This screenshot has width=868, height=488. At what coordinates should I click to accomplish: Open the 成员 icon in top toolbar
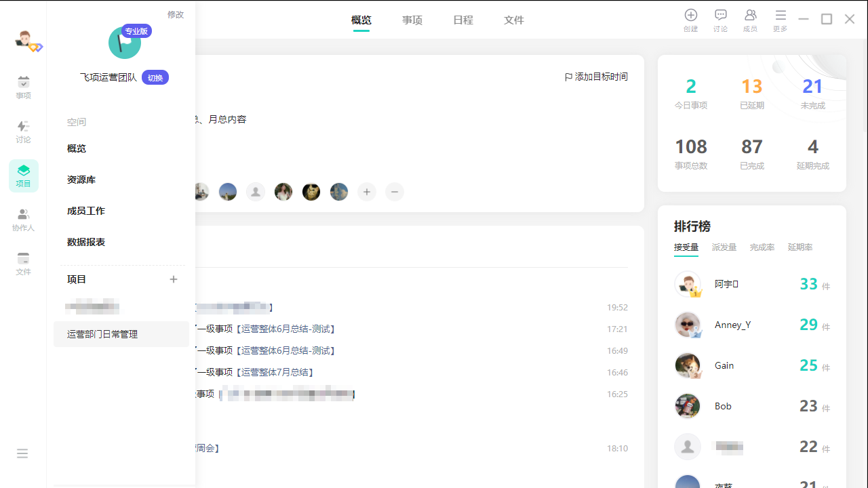pos(750,16)
